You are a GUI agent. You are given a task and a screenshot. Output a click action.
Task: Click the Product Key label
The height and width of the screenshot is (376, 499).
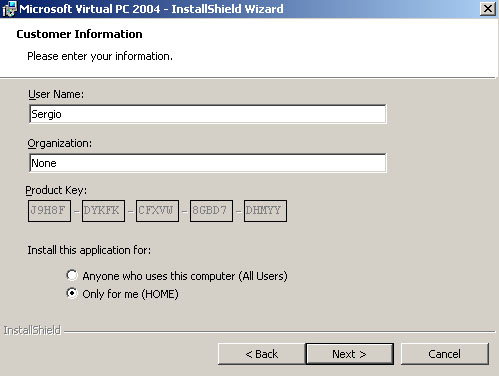56,190
